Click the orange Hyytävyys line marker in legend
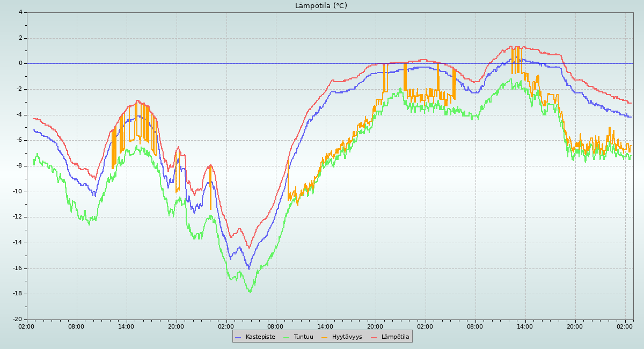The width and height of the screenshot is (644, 349). [325, 337]
